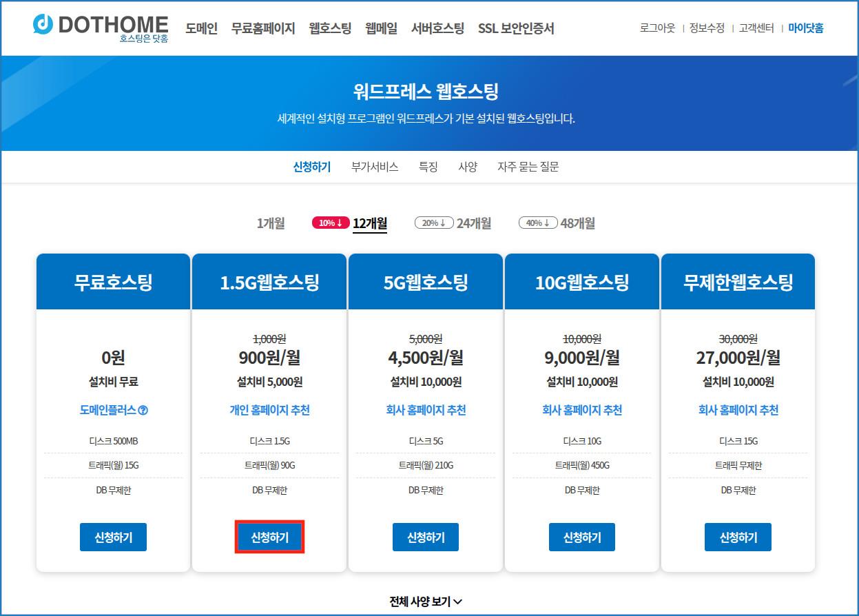Switch to the 부가서비스 tab

click(x=375, y=167)
